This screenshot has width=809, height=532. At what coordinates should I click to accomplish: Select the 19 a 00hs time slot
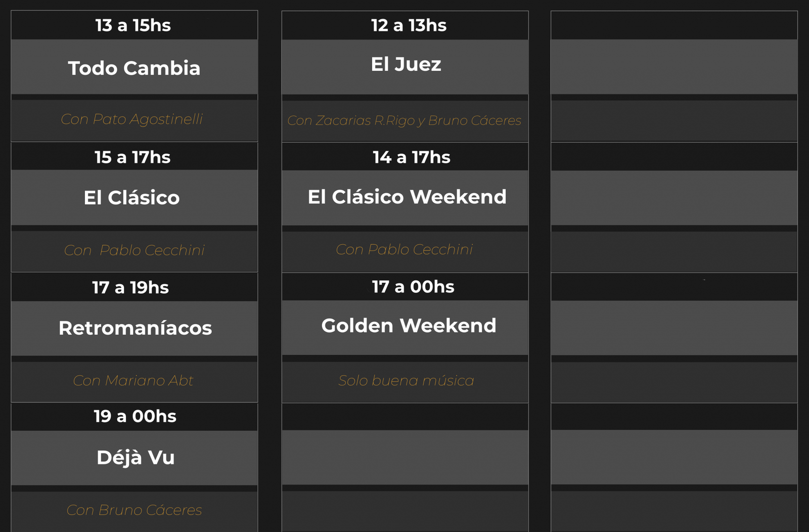point(135,416)
